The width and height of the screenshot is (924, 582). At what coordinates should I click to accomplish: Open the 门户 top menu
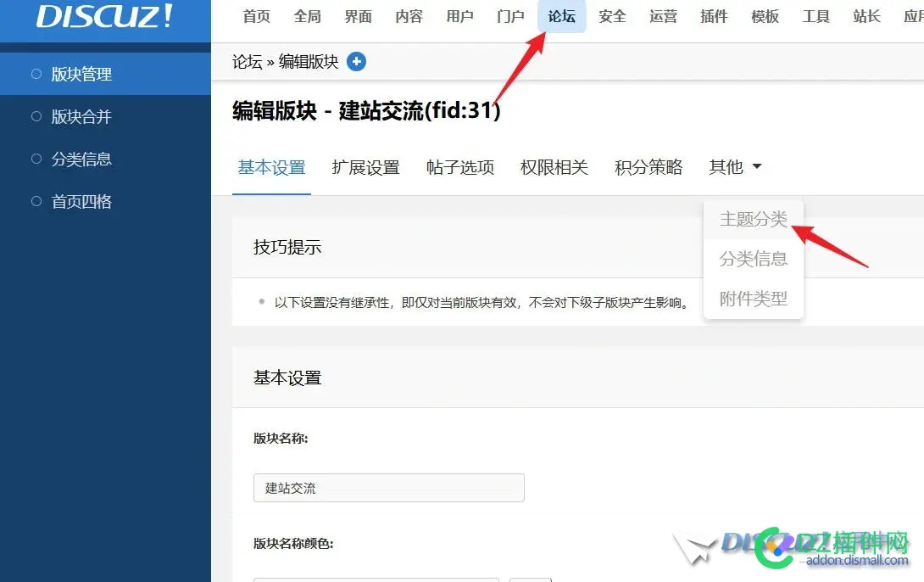[x=510, y=16]
